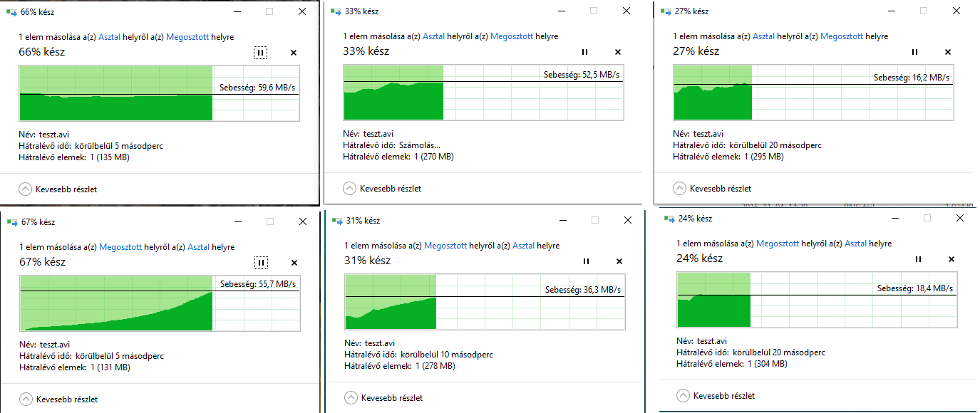Pause the 33% complete copy operation
The width and height of the screenshot is (980, 413).
pyautogui.click(x=585, y=52)
